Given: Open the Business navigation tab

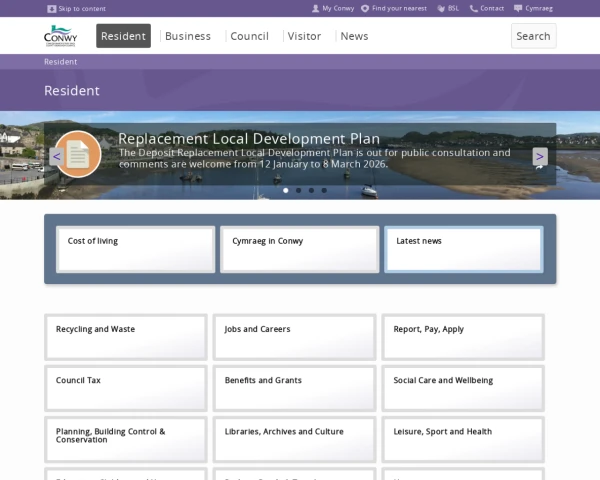Looking at the screenshot, I should tap(188, 36).
